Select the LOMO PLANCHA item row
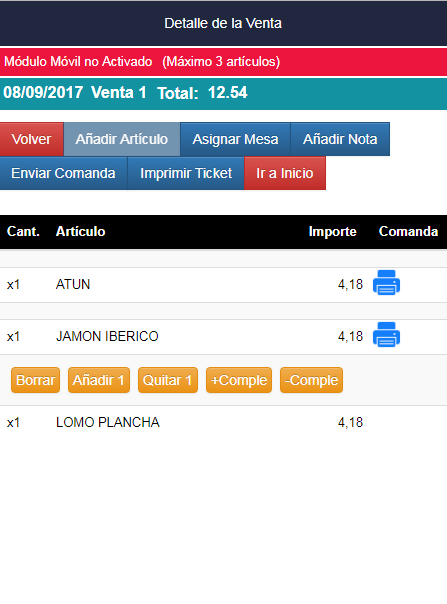 (224, 423)
